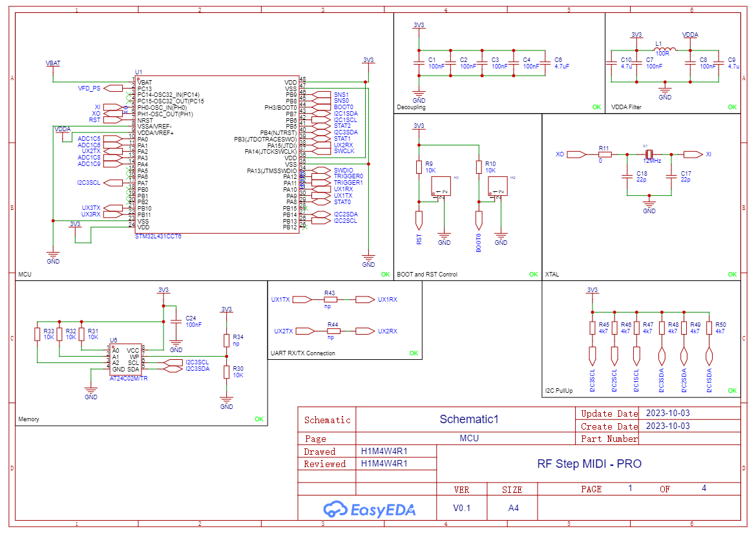Click the page name MCU in title block
Screen dimensions: 756x533
point(469,438)
